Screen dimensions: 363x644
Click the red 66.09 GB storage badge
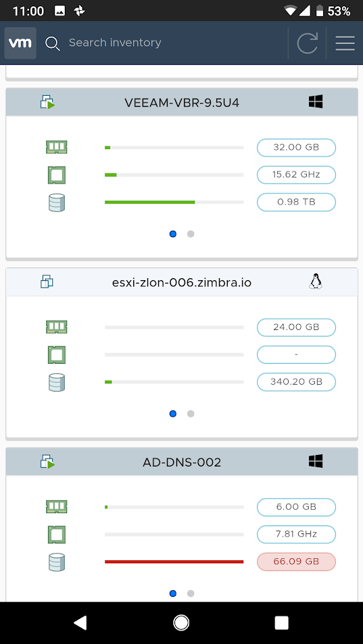coord(296,562)
